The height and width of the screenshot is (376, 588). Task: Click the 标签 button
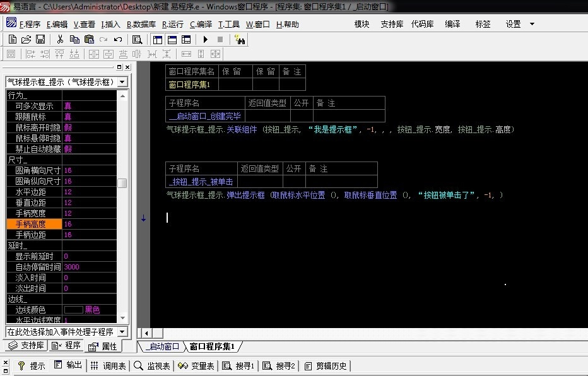coord(483,24)
